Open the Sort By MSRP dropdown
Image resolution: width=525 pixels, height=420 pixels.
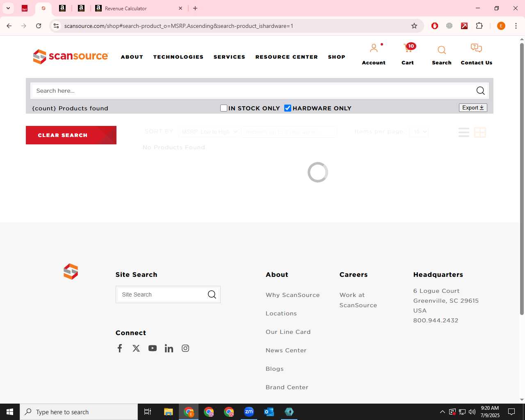pyautogui.click(x=209, y=132)
